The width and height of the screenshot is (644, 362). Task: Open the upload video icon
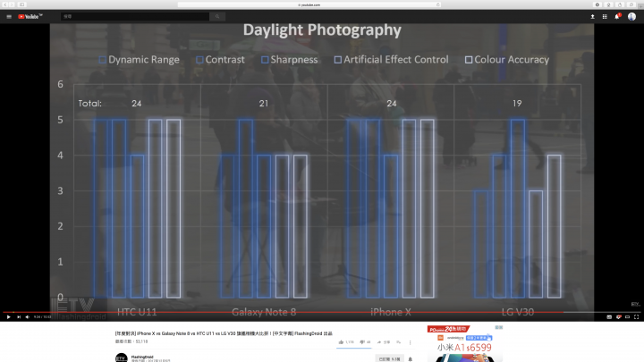(592, 17)
